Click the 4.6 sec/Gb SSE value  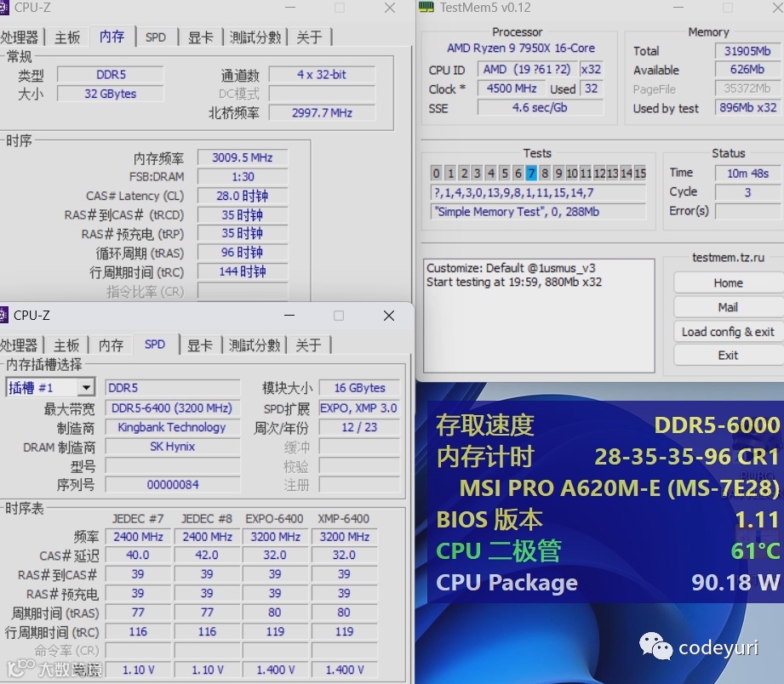click(x=540, y=108)
